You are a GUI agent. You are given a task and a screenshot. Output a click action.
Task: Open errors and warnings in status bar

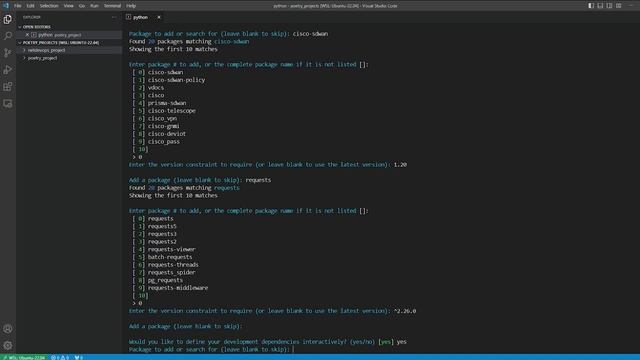tap(60, 357)
